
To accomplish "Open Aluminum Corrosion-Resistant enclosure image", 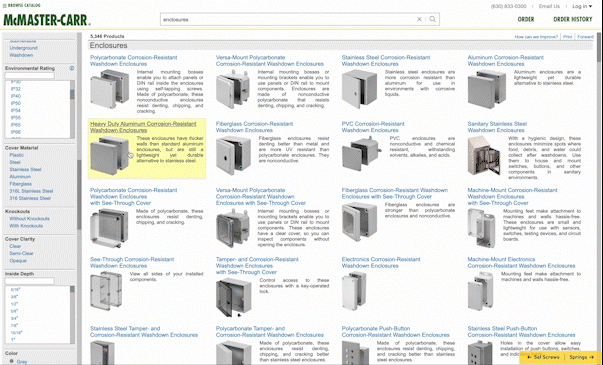I will [x=487, y=89].
